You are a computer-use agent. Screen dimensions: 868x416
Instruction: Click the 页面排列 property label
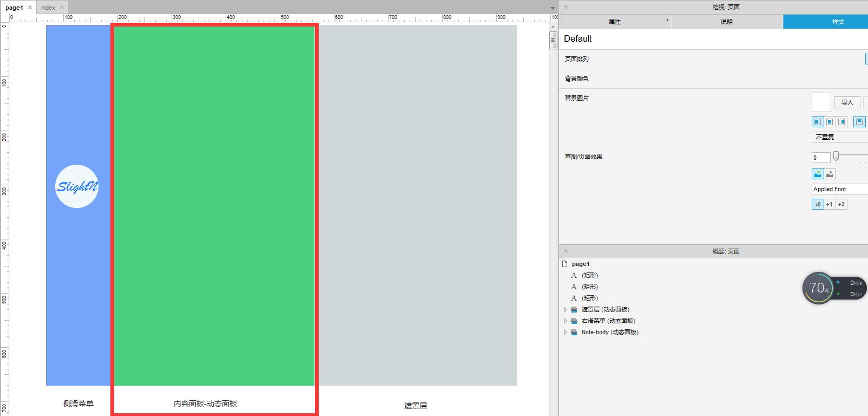click(x=577, y=59)
